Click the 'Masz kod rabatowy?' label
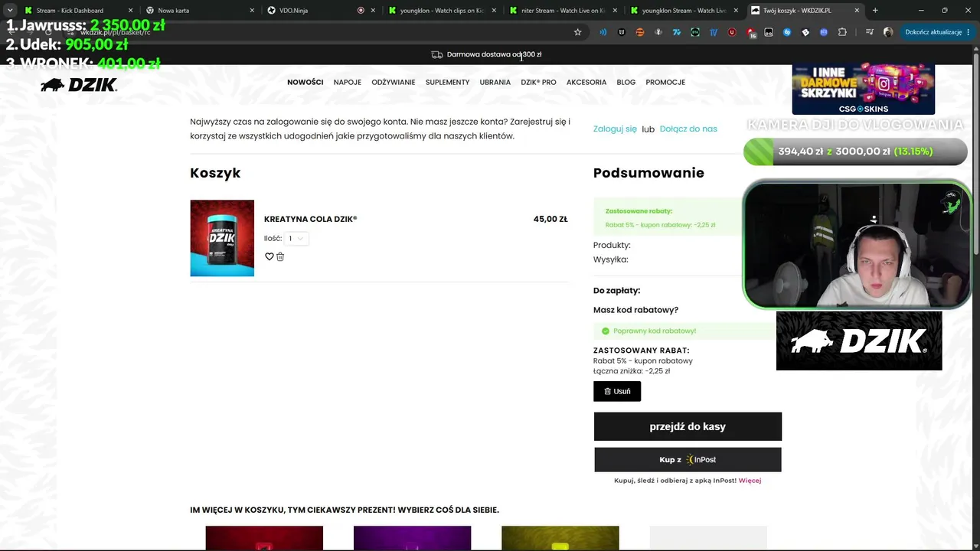The image size is (980, 551). [x=635, y=310]
